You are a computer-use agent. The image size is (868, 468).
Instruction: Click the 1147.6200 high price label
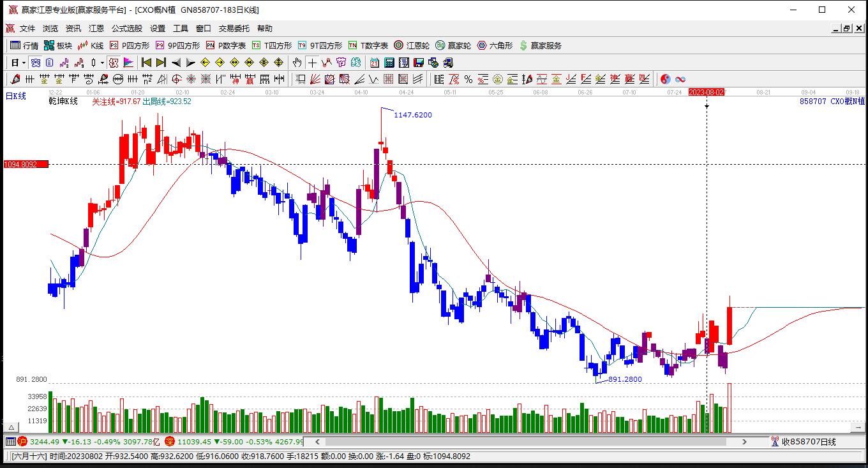(x=413, y=115)
